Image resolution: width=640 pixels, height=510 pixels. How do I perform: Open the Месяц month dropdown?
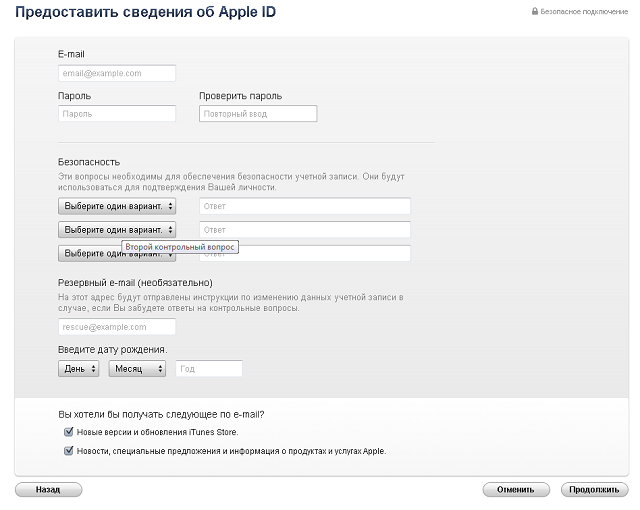[x=137, y=369]
